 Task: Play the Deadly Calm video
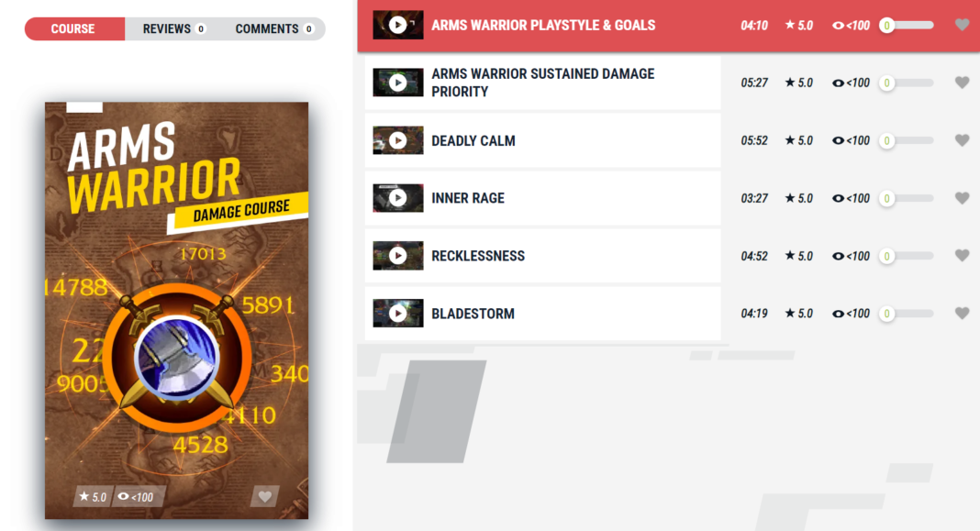tap(397, 140)
